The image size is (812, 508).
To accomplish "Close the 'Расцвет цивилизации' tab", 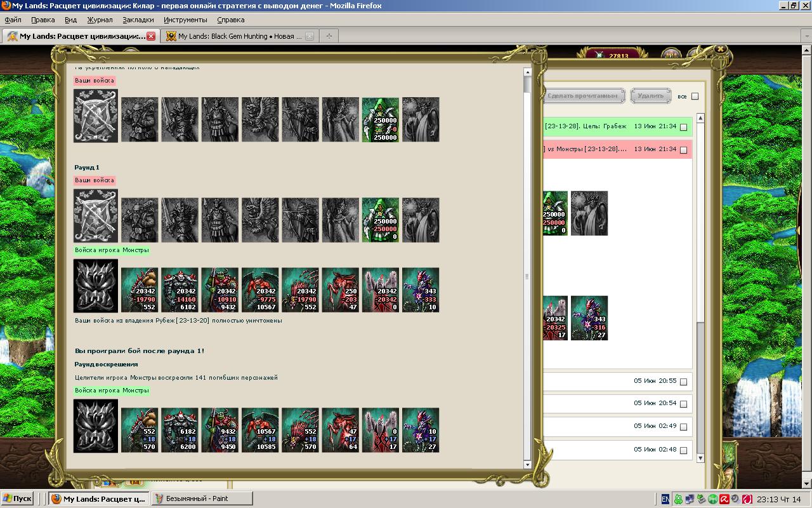I will (x=151, y=36).
